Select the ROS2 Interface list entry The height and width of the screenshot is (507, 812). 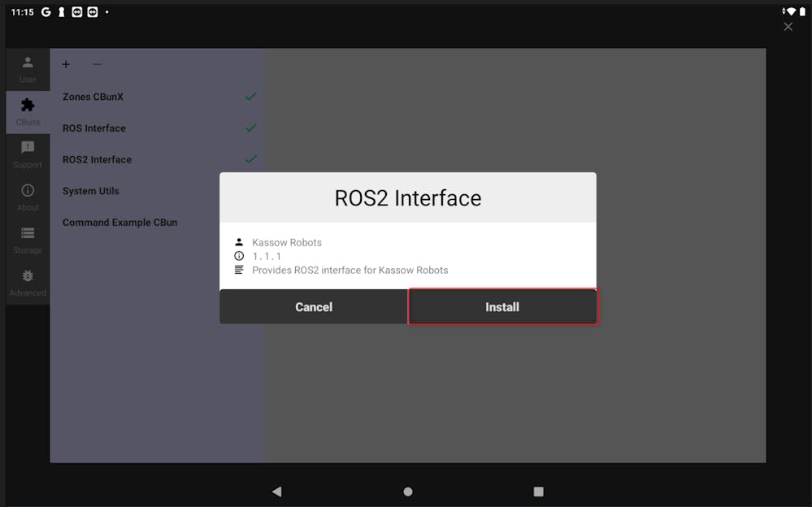tap(158, 159)
